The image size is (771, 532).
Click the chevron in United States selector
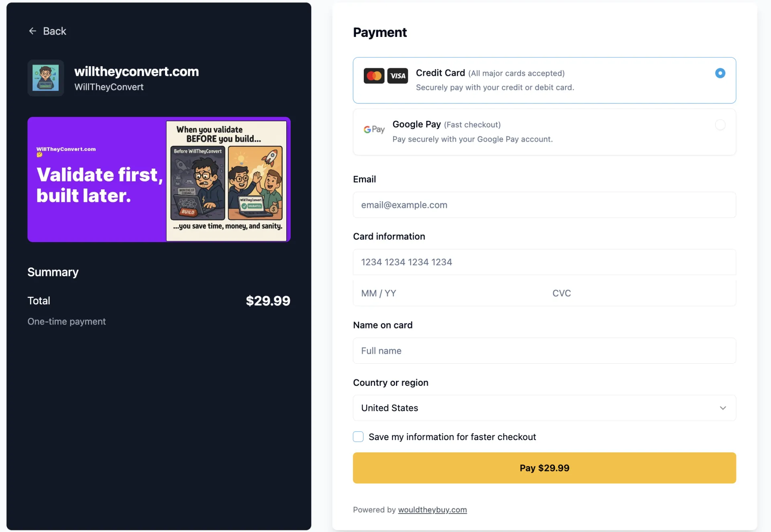click(723, 408)
